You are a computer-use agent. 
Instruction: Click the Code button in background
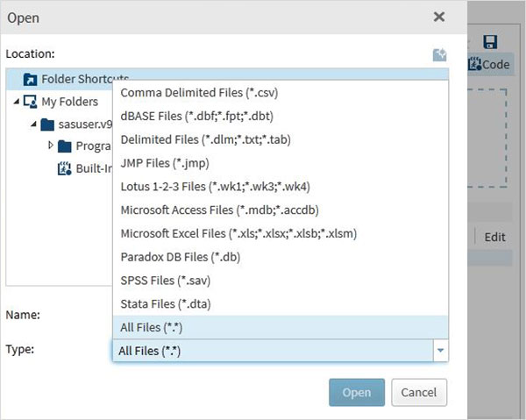pyautogui.click(x=488, y=64)
